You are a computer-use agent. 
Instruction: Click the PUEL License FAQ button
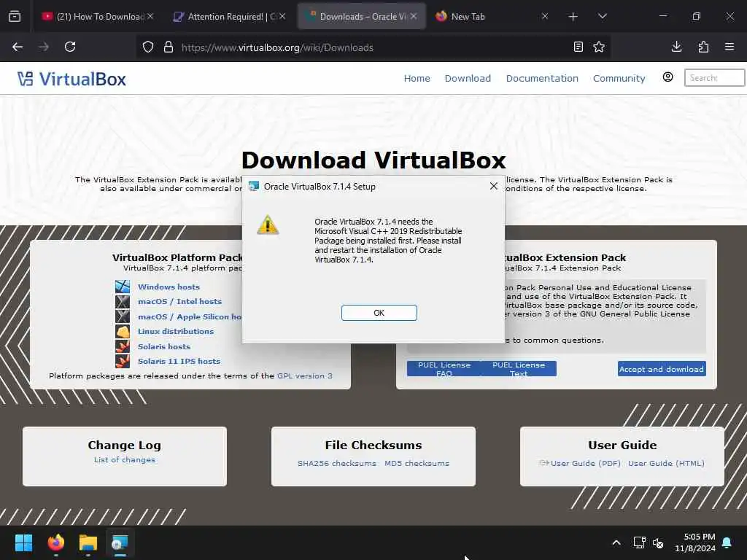point(444,368)
